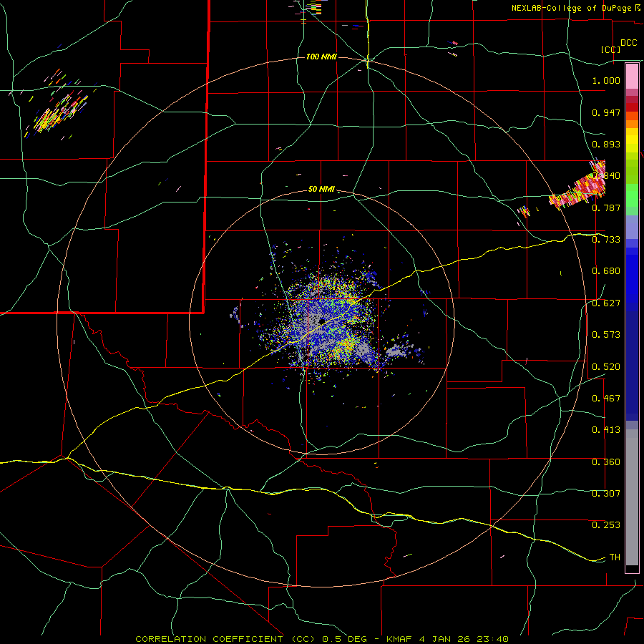
Task: Select the 0.573 legend value
Action: coord(606,335)
